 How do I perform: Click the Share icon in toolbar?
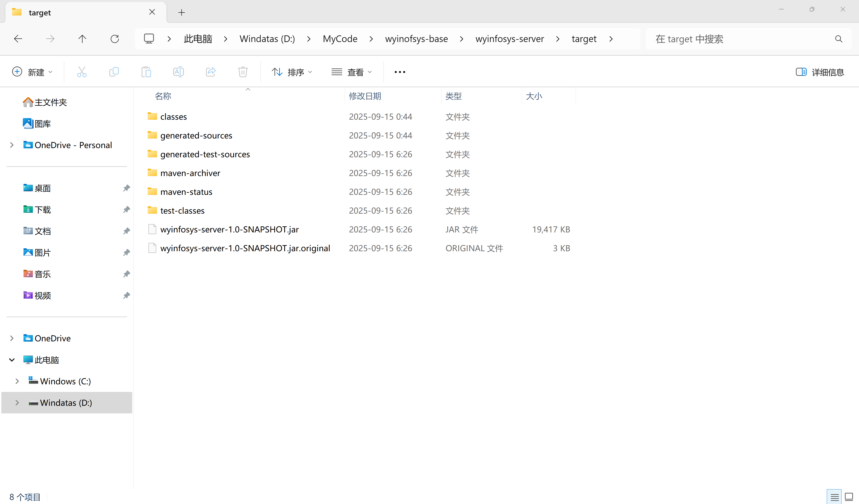point(211,72)
